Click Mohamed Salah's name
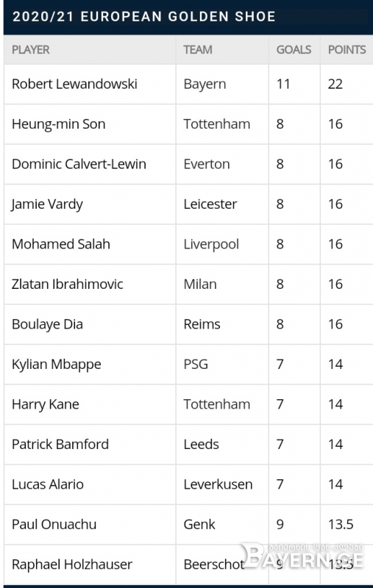The height and width of the screenshot is (588, 373). click(x=61, y=244)
